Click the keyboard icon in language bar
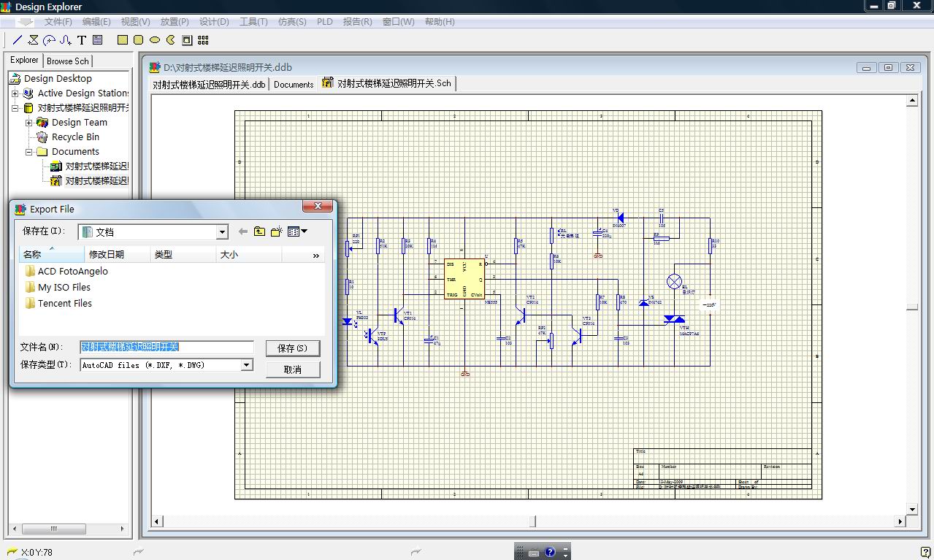This screenshot has height=560, width=934. (534, 553)
